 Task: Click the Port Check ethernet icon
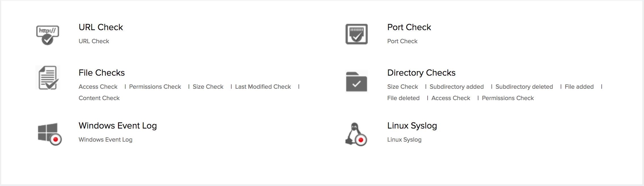pyautogui.click(x=356, y=34)
